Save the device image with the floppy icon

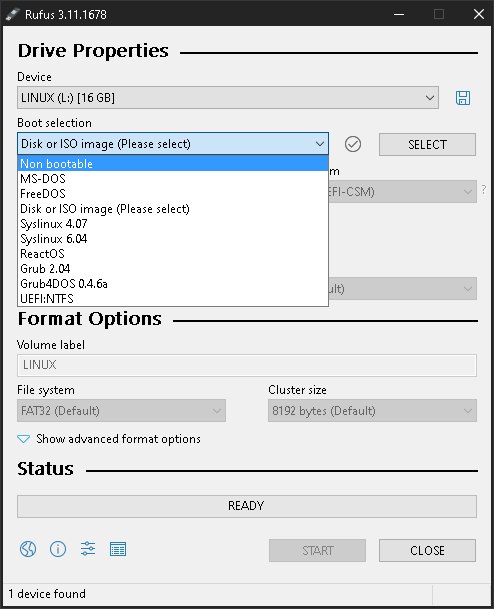point(463,98)
